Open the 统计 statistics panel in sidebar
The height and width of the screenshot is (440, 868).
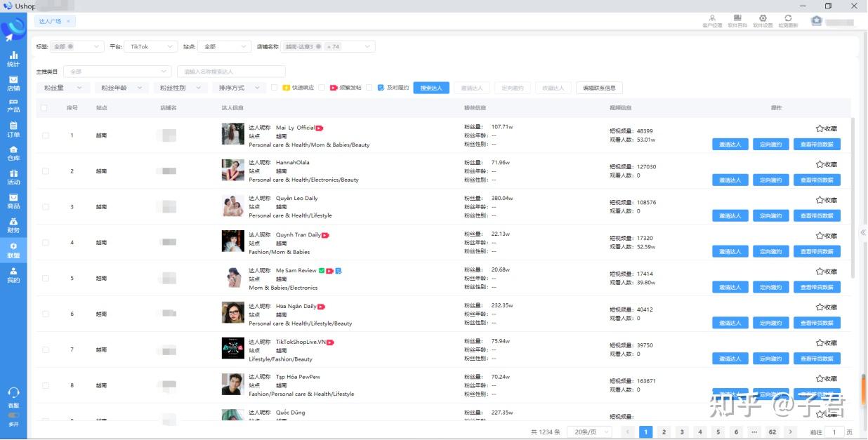13,60
